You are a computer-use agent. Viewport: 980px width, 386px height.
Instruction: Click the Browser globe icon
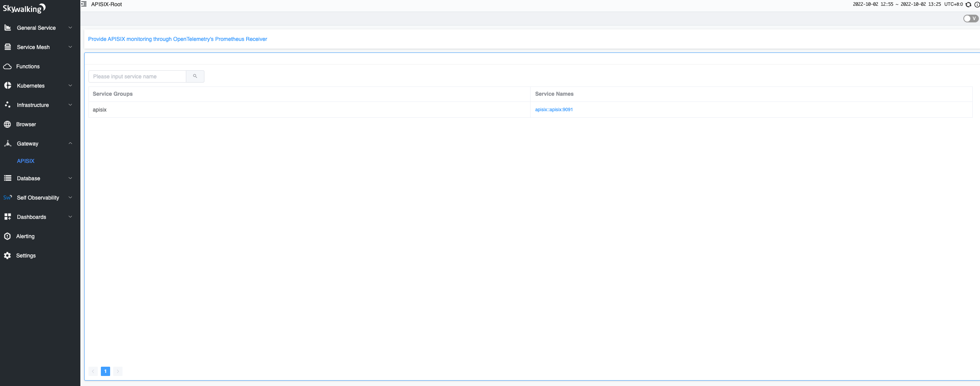tap(7, 124)
